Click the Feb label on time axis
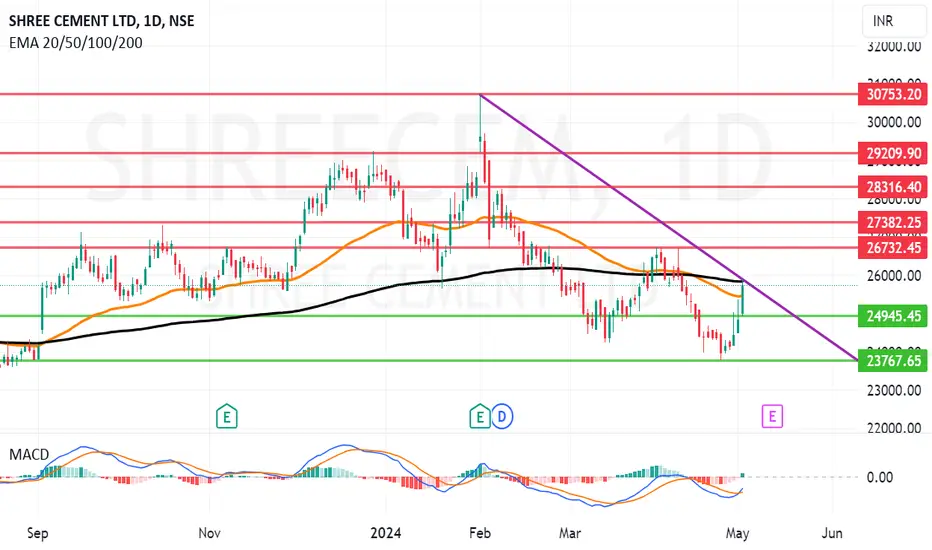Image resolution: width=932 pixels, height=550 pixels. (480, 533)
